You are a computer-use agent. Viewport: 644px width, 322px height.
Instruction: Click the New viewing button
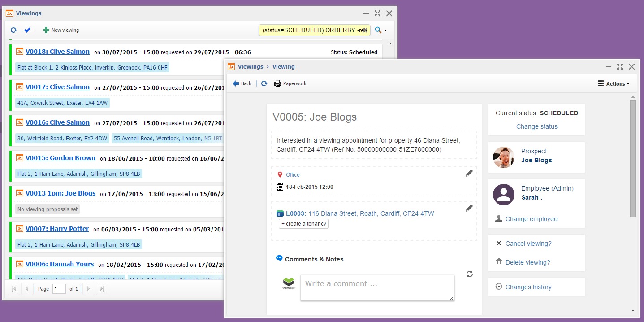[x=61, y=30]
